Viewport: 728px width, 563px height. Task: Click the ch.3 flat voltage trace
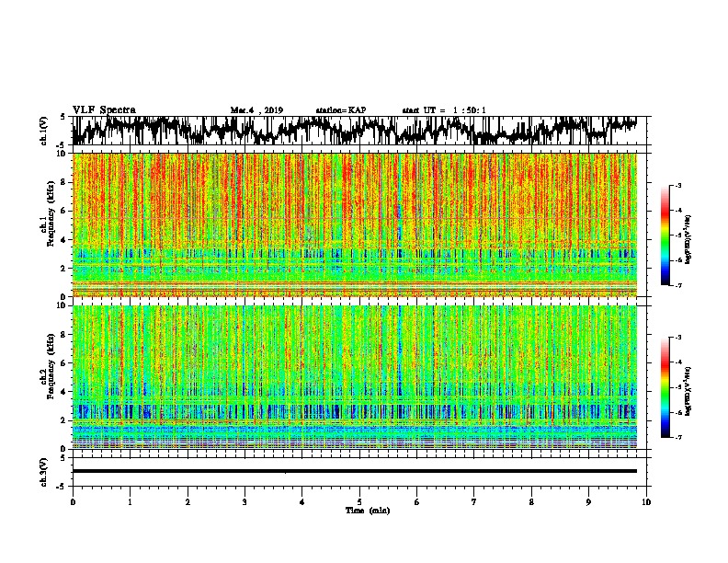355,471
